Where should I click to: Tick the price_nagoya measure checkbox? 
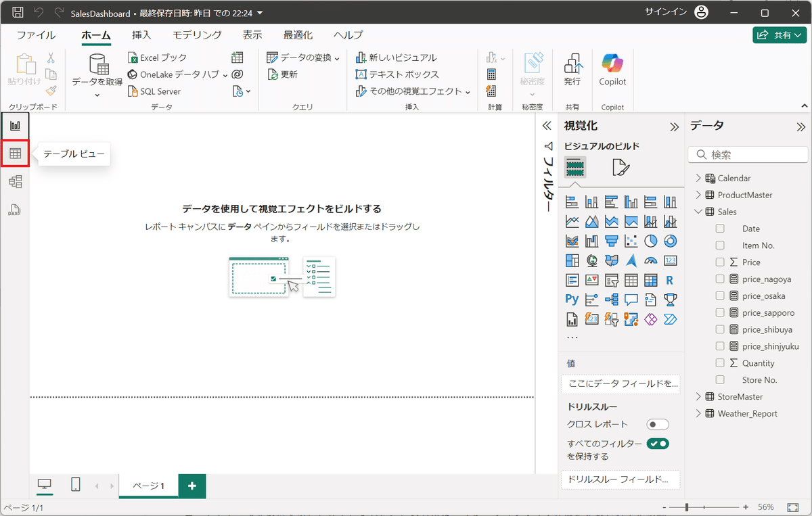(720, 279)
